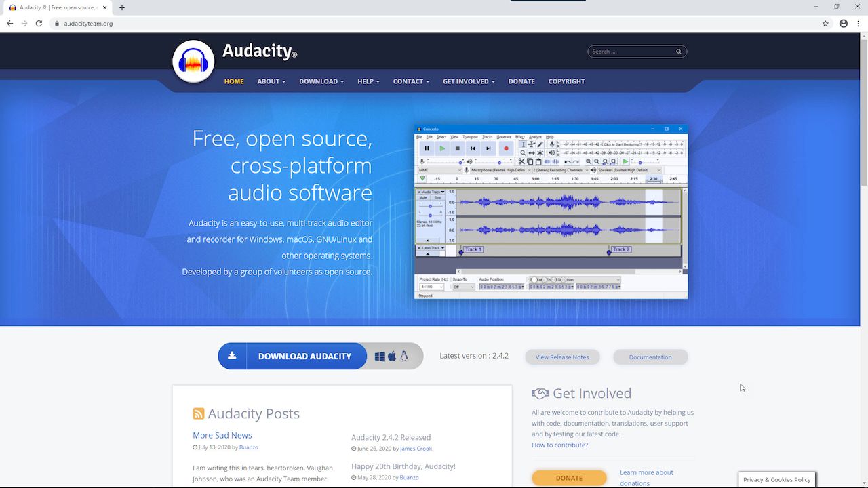
Task: Click the View Release Notes button
Action: point(562,357)
